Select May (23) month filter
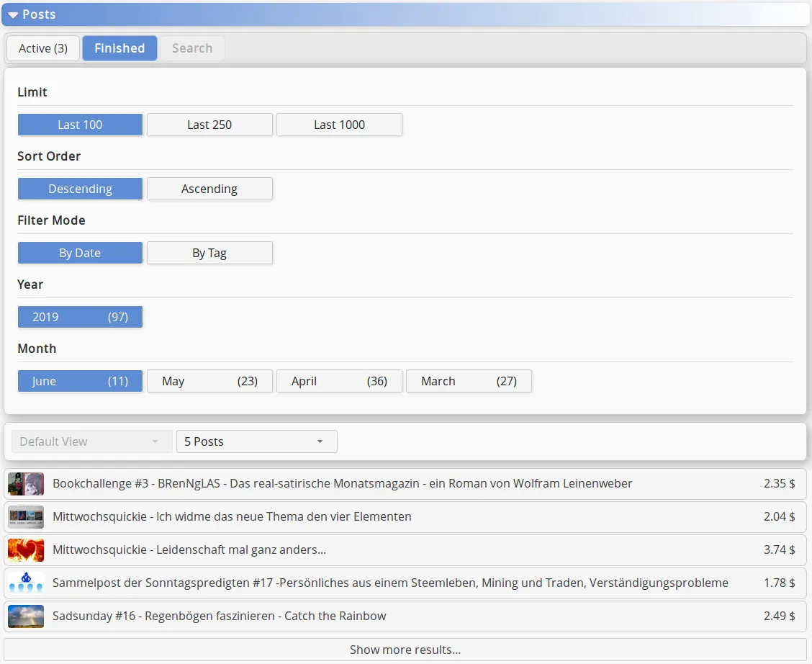The image size is (812, 664). point(209,381)
